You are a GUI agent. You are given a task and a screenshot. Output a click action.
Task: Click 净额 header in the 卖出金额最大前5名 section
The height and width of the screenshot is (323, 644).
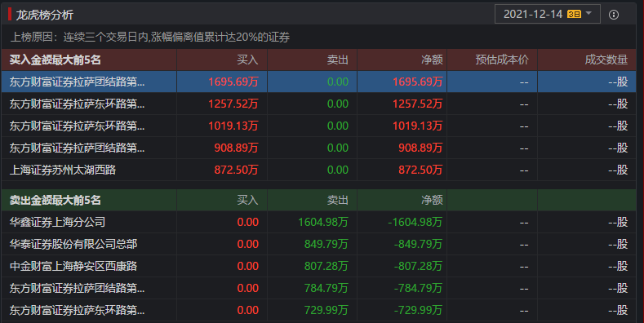click(x=432, y=201)
